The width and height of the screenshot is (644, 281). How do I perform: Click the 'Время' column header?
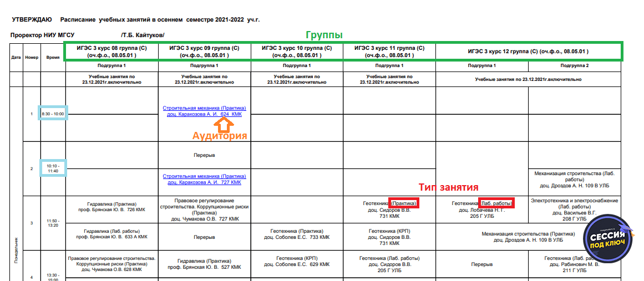pyautogui.click(x=53, y=58)
